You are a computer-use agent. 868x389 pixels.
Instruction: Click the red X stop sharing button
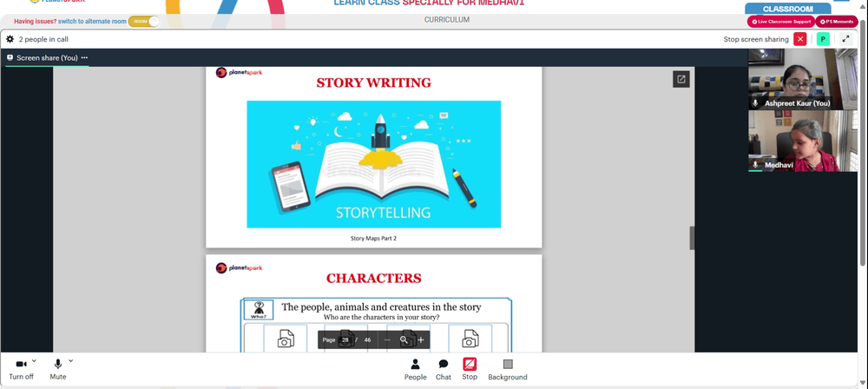pyautogui.click(x=800, y=39)
